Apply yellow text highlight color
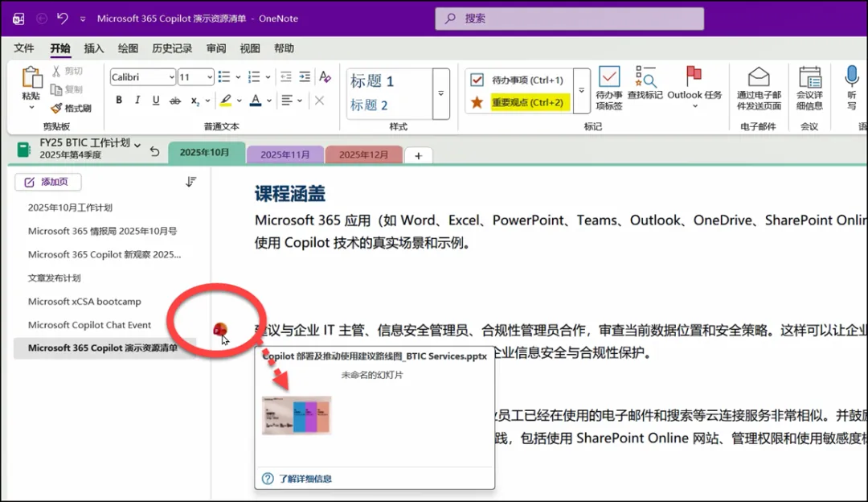Screen dimensions: 868x502 point(225,101)
